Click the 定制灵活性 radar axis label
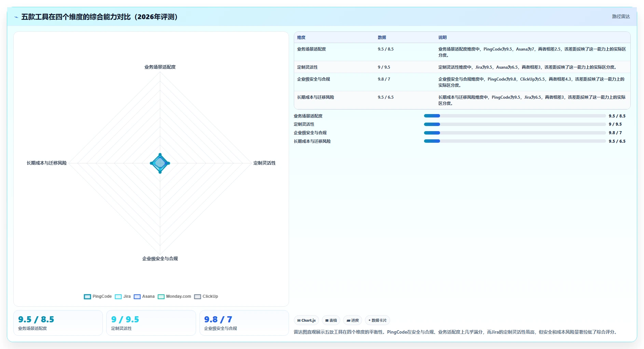 click(x=264, y=163)
